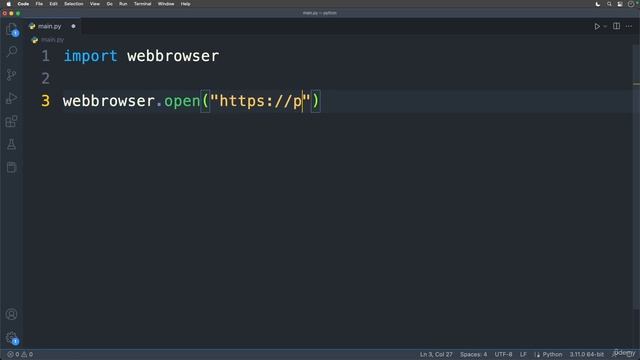
Task: Close the unsaved main.py tab dot
Action: coord(73,26)
